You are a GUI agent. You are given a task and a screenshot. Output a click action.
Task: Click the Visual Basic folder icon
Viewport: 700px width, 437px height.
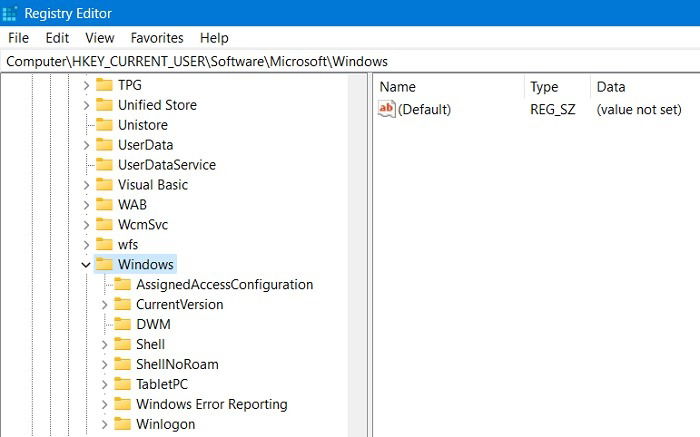(x=104, y=184)
